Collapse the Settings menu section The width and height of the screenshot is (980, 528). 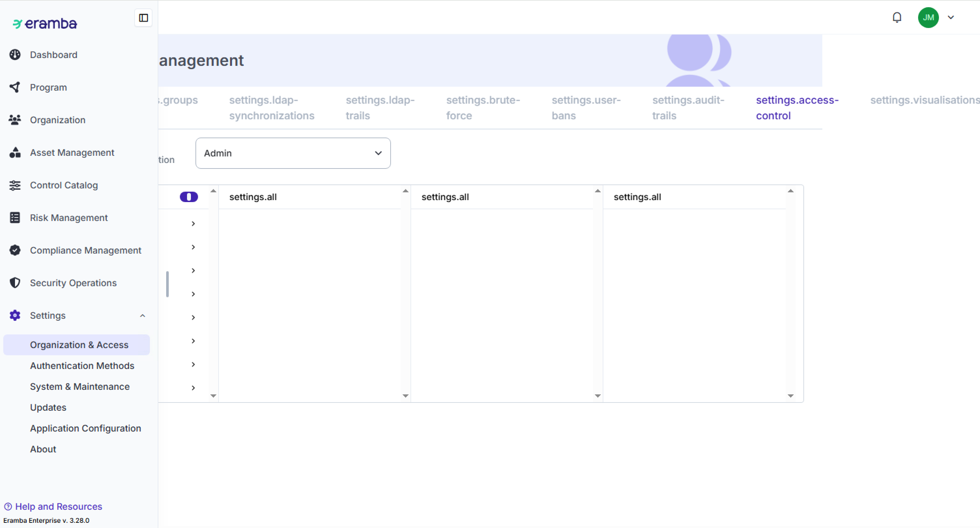142,315
